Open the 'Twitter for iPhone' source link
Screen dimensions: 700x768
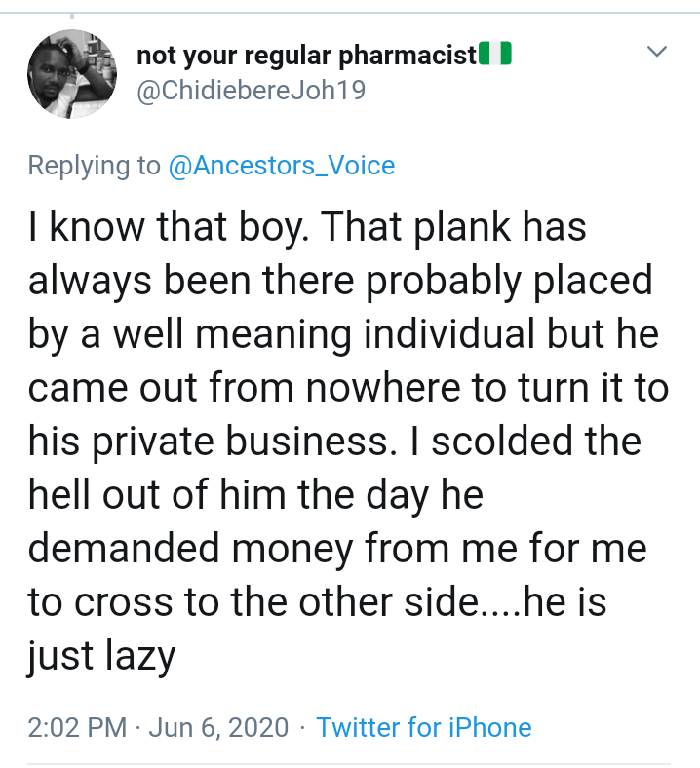tap(424, 727)
